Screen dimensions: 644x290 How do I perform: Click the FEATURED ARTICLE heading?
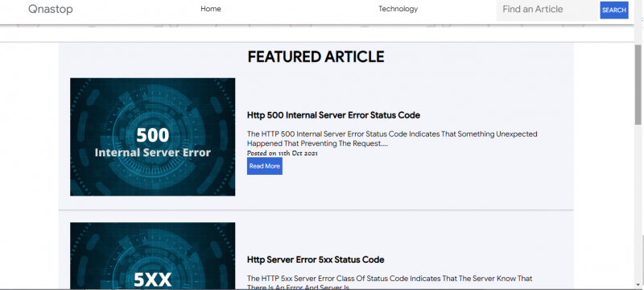tap(316, 56)
